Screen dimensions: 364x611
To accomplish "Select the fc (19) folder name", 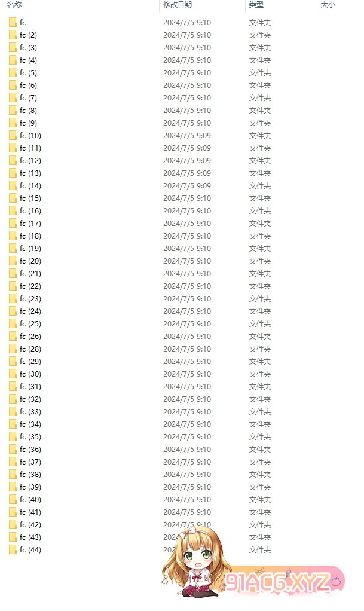I will coord(30,248).
